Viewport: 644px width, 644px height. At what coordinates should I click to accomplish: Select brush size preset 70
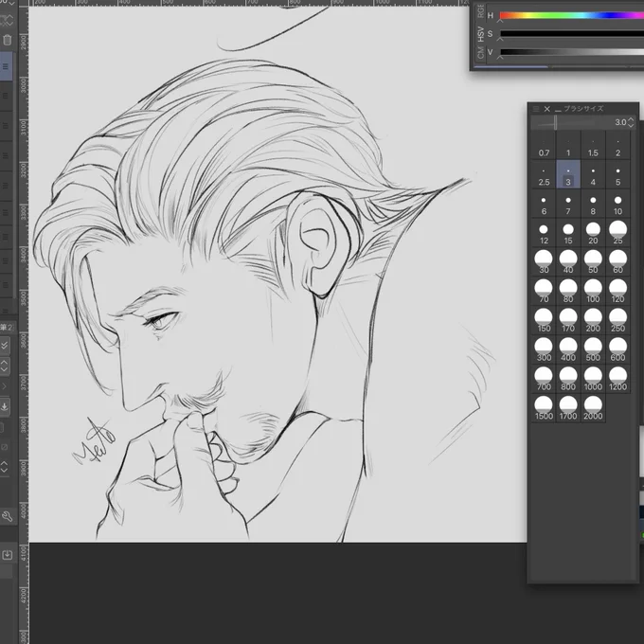pyautogui.click(x=544, y=292)
